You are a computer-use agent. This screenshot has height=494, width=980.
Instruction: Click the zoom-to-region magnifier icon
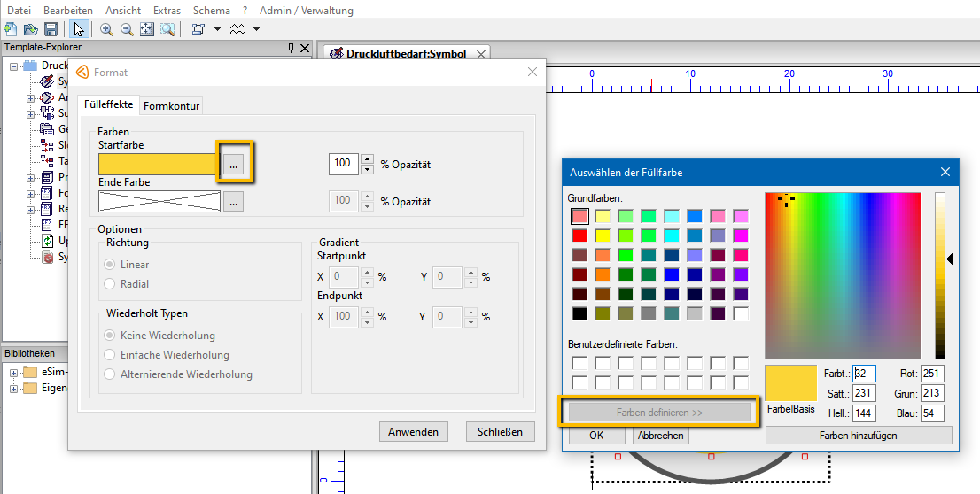[x=167, y=29]
